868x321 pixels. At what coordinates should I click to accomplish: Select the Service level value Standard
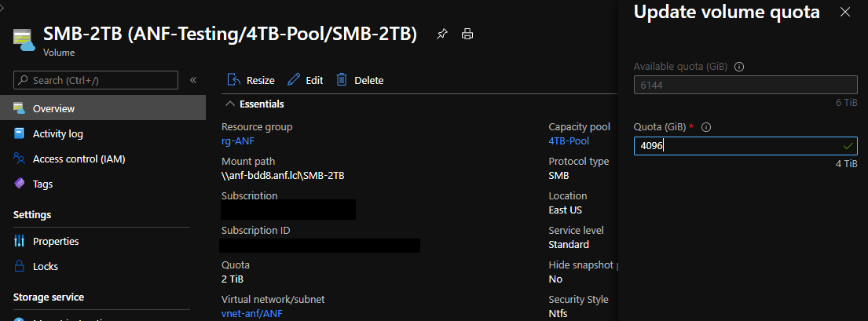pos(569,245)
